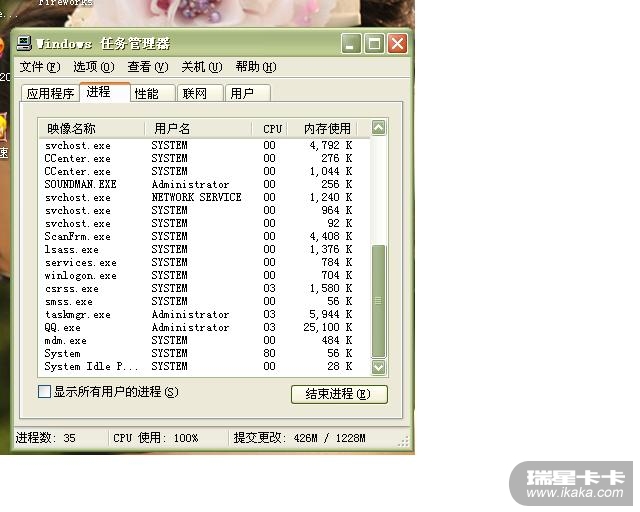The height and width of the screenshot is (512, 640).
Task: Select the System Idle P... process
Action: (x=204, y=366)
